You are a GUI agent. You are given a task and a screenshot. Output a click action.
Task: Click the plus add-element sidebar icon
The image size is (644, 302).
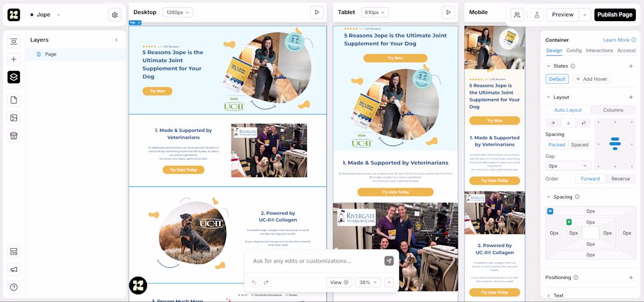click(13, 59)
